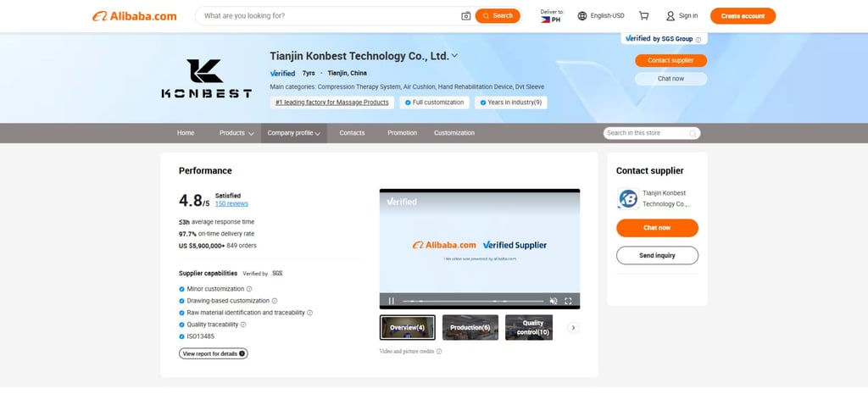
Task: Open the 150 reviews link
Action: (231, 203)
